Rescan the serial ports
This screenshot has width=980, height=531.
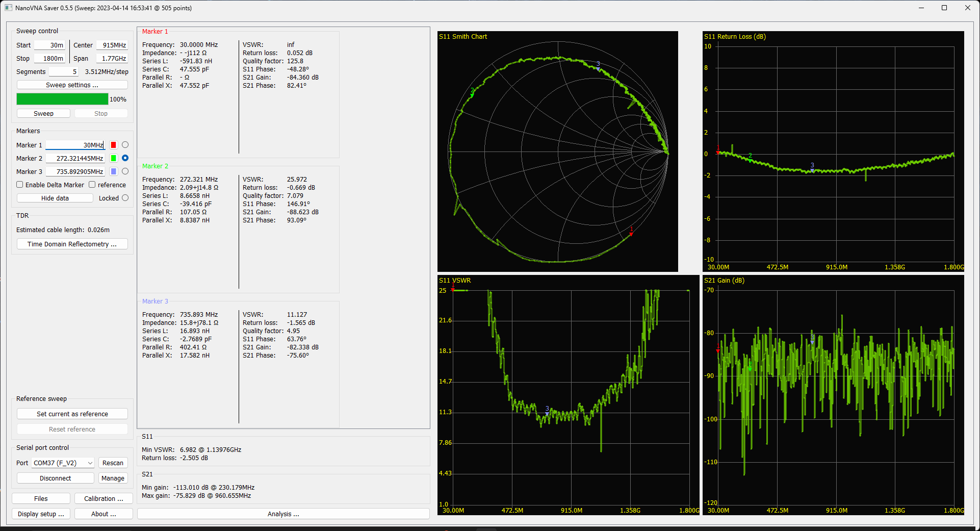(x=113, y=463)
